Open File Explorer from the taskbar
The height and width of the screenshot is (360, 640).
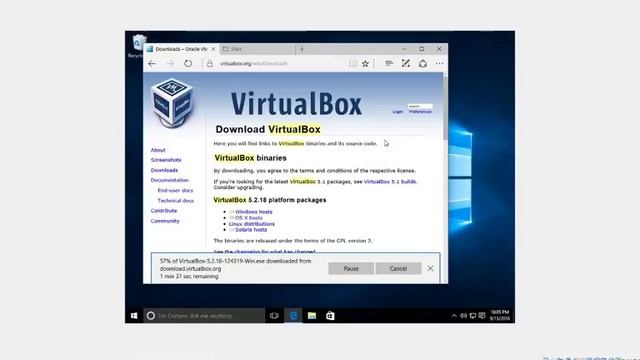(x=312, y=316)
